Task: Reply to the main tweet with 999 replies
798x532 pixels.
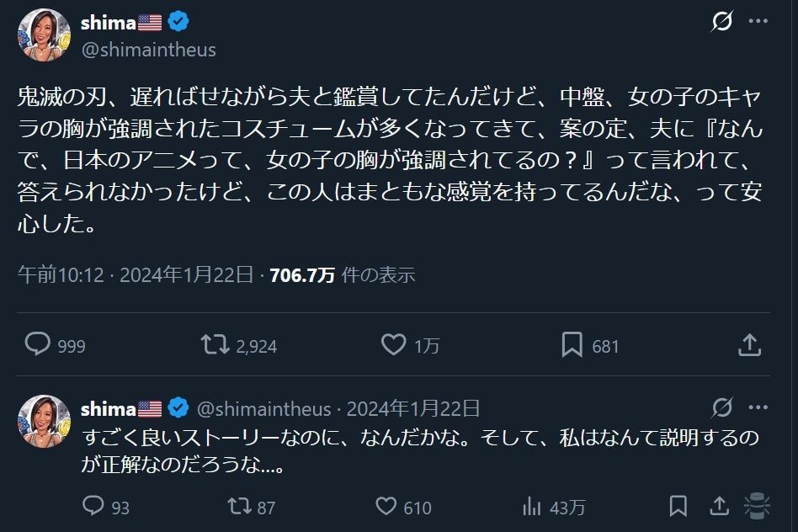Action: click(x=39, y=345)
